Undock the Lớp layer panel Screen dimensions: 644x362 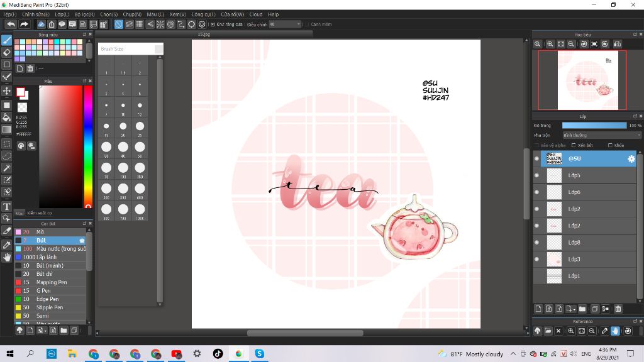635,116
